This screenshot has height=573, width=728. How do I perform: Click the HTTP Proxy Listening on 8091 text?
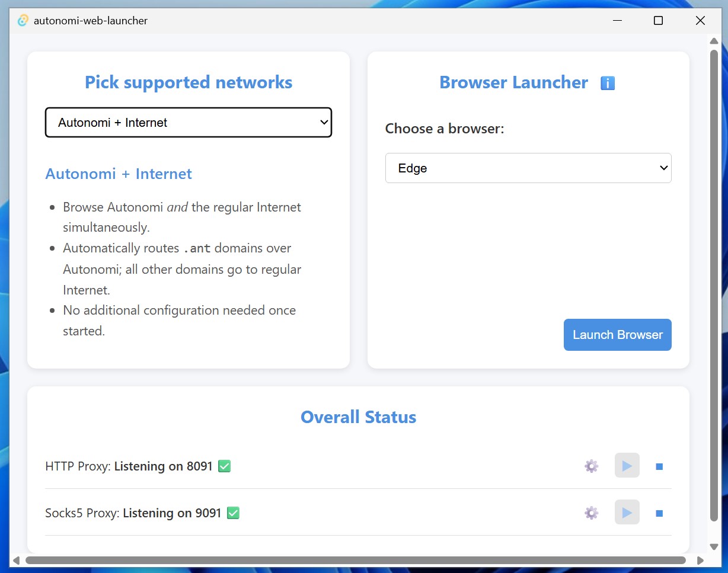click(129, 466)
